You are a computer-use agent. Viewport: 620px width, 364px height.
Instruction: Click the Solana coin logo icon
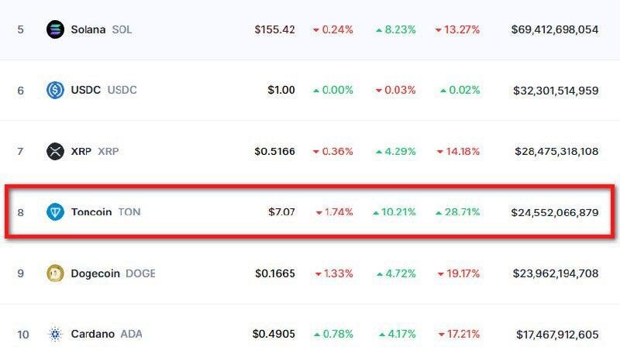(55, 29)
